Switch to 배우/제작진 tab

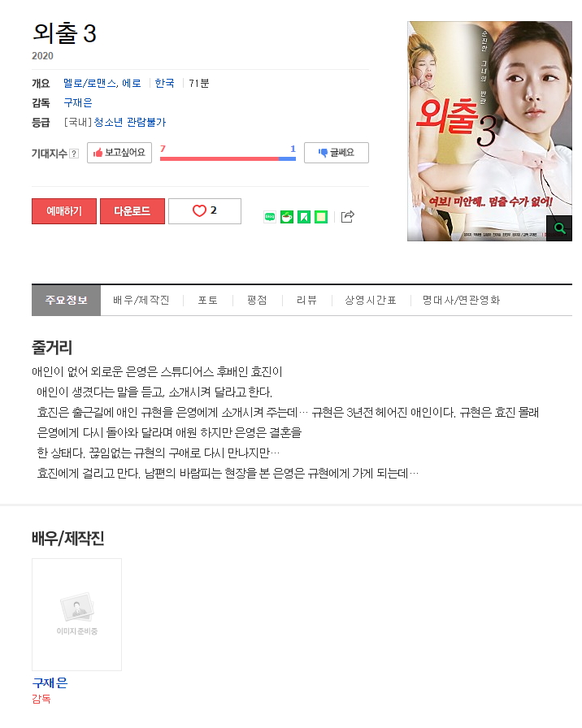(141, 300)
